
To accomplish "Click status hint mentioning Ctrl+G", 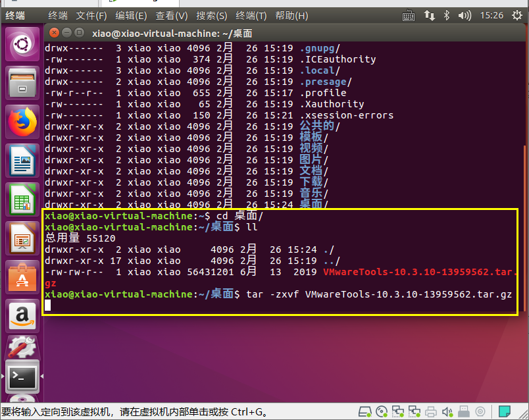I will pyautogui.click(x=135, y=412).
